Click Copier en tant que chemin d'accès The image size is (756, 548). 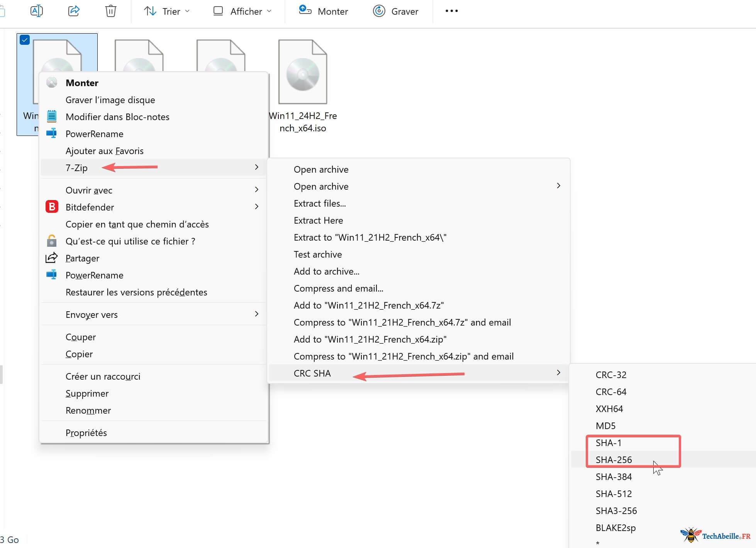click(137, 224)
